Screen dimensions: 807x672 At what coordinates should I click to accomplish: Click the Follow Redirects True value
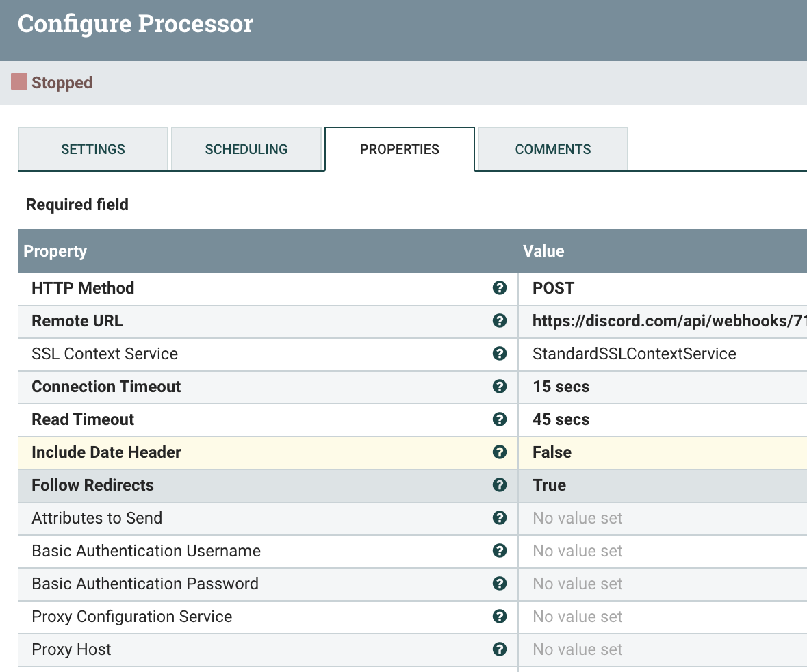(550, 485)
